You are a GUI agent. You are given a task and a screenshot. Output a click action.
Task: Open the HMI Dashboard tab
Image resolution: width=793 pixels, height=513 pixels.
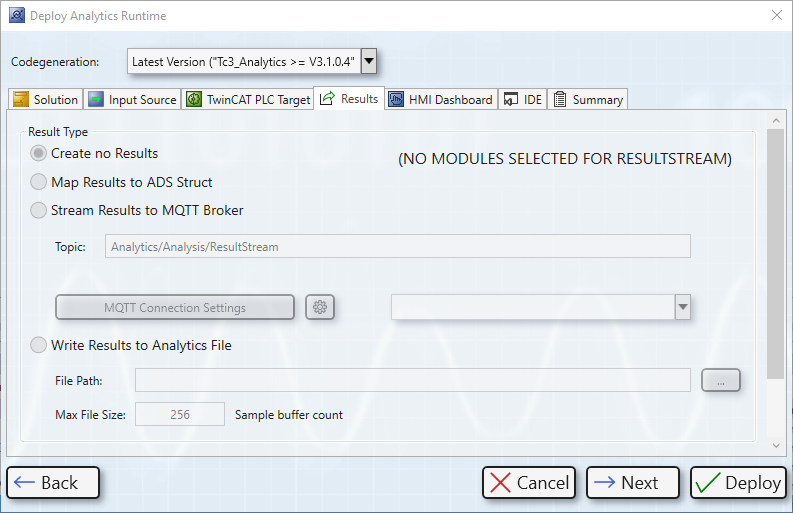point(441,99)
